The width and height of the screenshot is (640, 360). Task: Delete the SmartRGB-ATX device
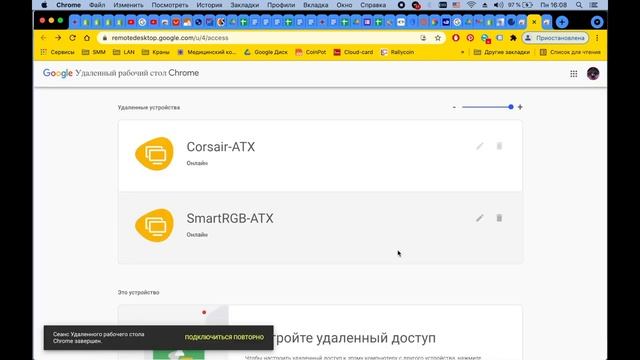coord(499,218)
